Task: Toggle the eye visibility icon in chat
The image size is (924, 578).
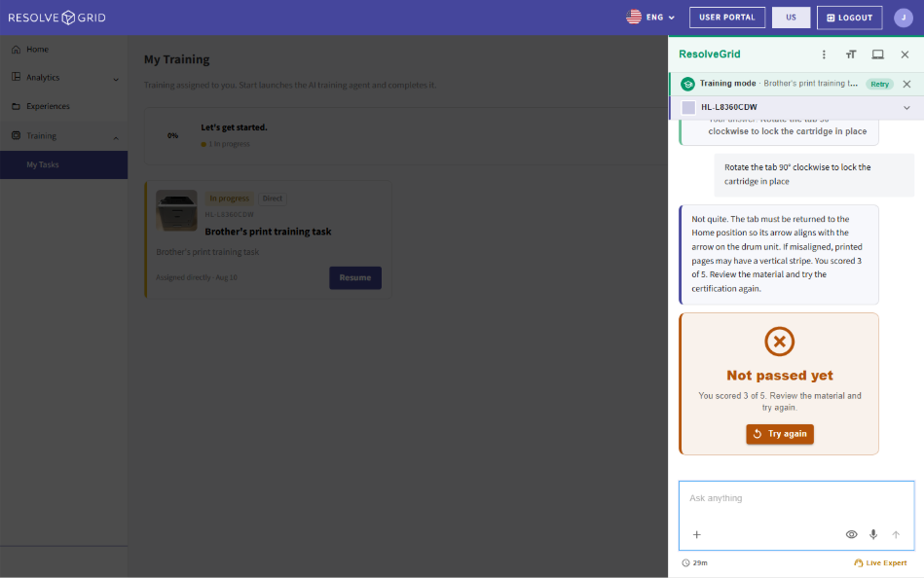Action: coord(851,534)
